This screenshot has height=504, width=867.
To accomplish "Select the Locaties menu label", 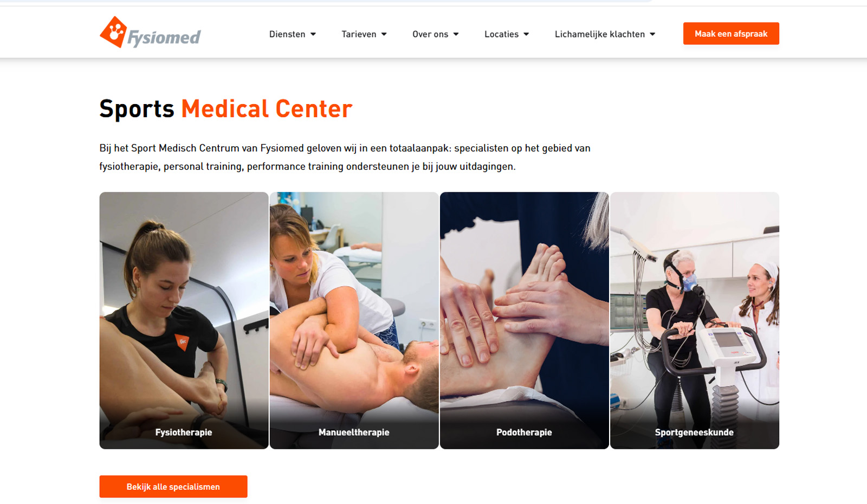I will [501, 34].
